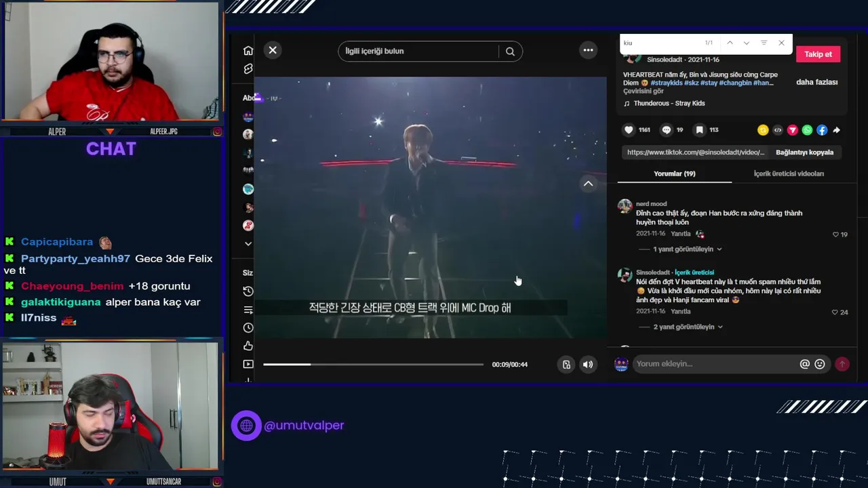Save video with the bookmark icon

coord(699,130)
